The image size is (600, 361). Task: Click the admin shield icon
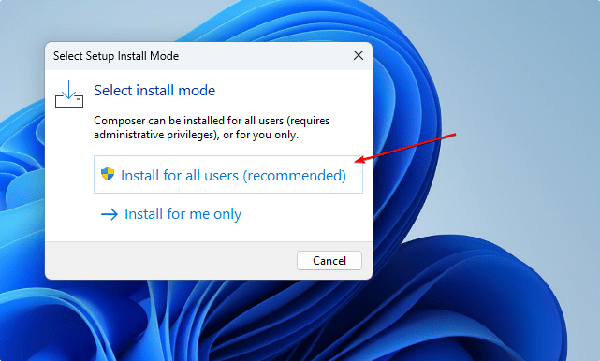(x=108, y=173)
